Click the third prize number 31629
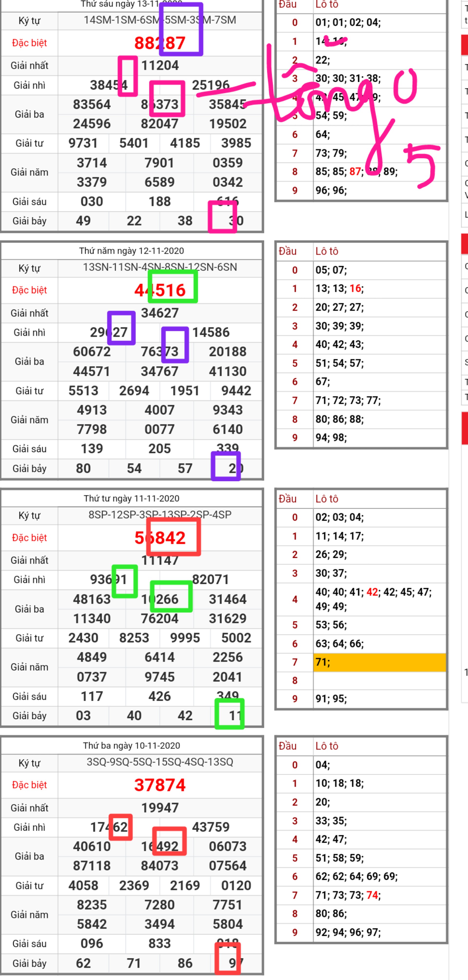The height and width of the screenshot is (980, 468). 228,618
